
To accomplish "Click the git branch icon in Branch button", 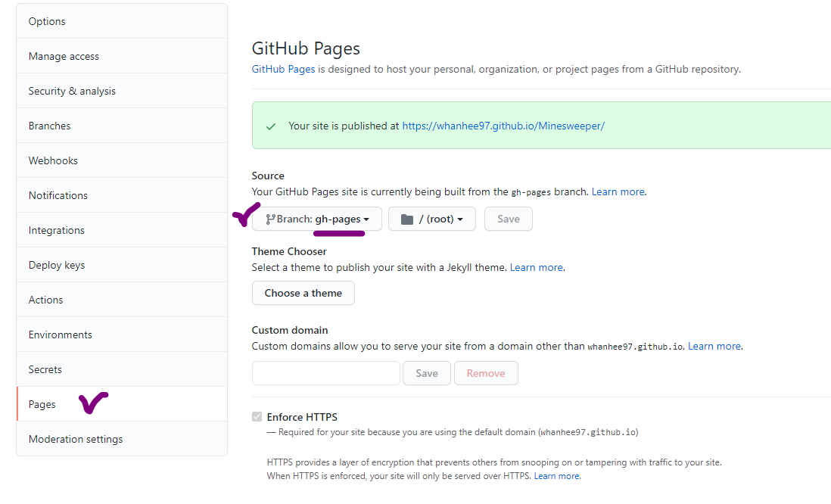I will pyautogui.click(x=270, y=219).
